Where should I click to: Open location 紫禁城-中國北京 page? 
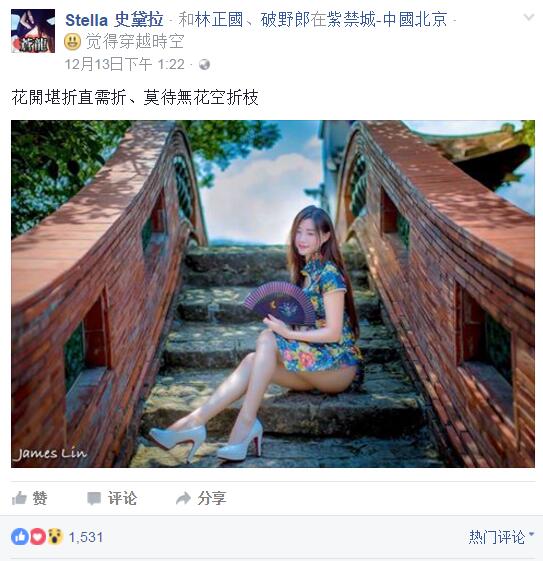[387, 20]
